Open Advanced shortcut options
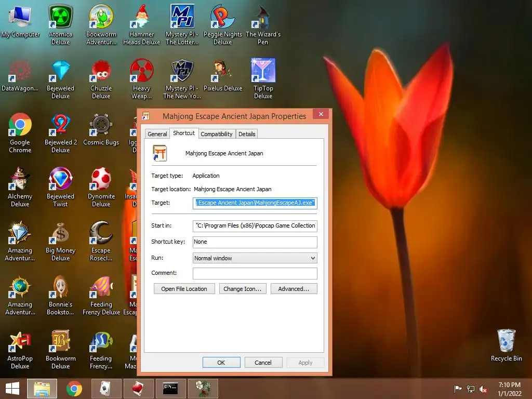Viewport: 532px width, 399px height. pyautogui.click(x=294, y=289)
